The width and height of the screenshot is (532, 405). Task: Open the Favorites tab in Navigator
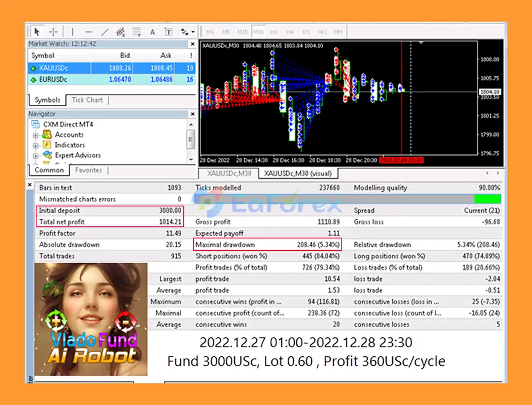(x=89, y=170)
